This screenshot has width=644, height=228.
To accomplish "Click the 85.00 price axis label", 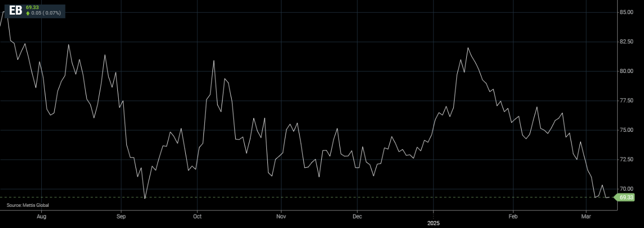I will coord(626,12).
